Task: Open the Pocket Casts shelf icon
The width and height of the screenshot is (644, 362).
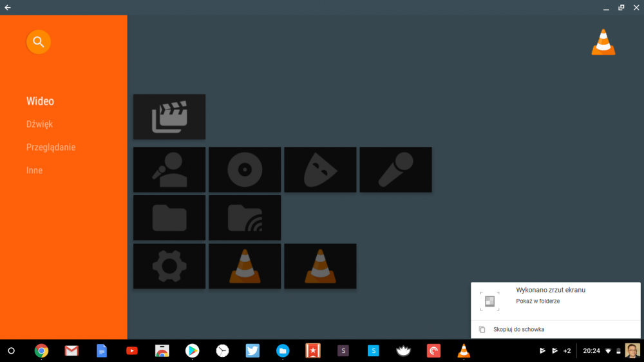Action: [x=433, y=351]
